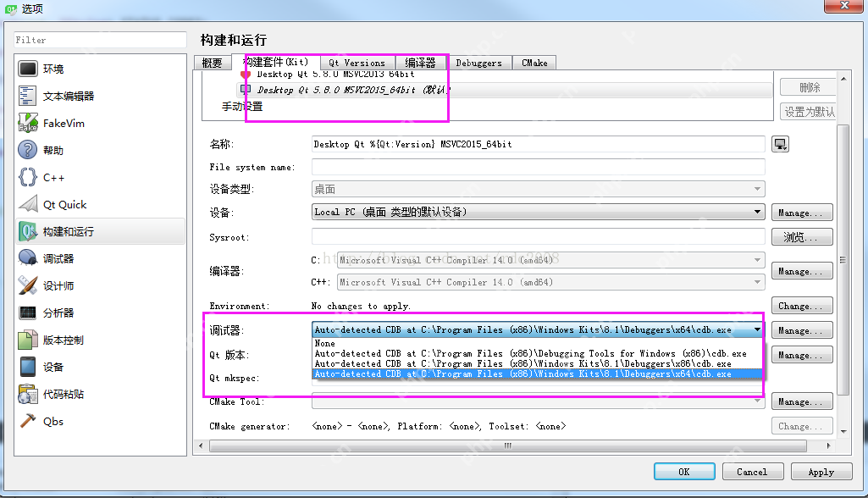Open the Qt Quick paper-plane icon
The image size is (868, 498).
click(x=28, y=204)
